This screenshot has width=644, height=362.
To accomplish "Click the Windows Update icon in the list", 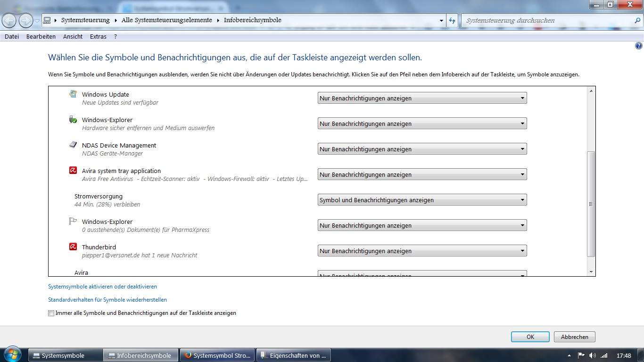I will 73,94.
